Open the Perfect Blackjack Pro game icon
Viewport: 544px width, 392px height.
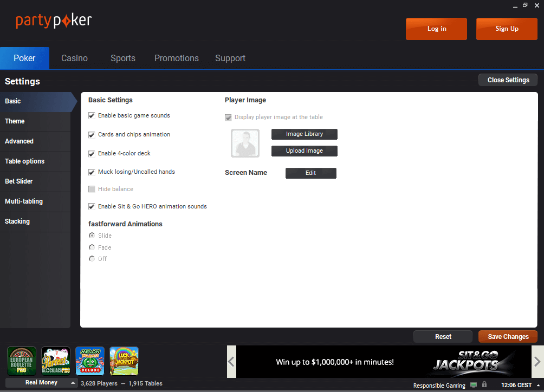55,361
